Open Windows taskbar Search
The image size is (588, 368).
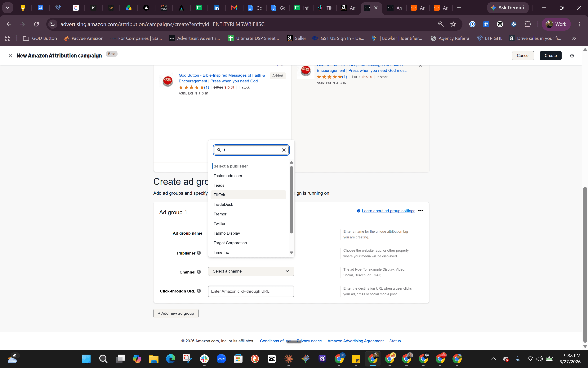[103, 359]
